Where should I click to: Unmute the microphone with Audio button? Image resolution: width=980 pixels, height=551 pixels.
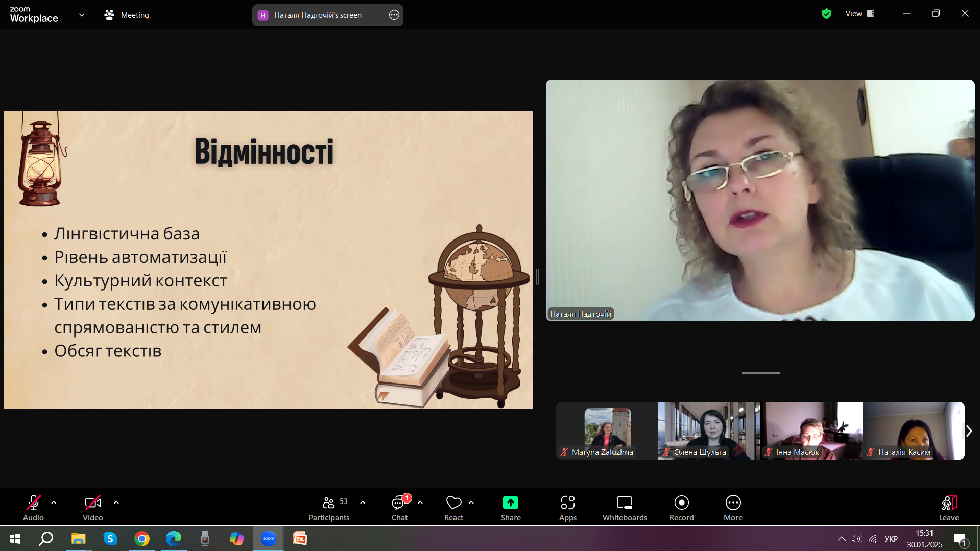33,508
